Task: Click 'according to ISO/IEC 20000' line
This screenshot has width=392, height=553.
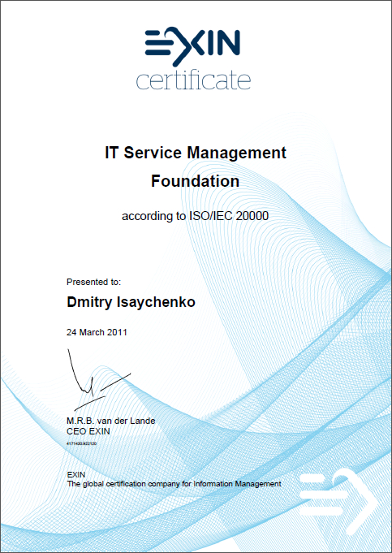Action: click(x=196, y=216)
